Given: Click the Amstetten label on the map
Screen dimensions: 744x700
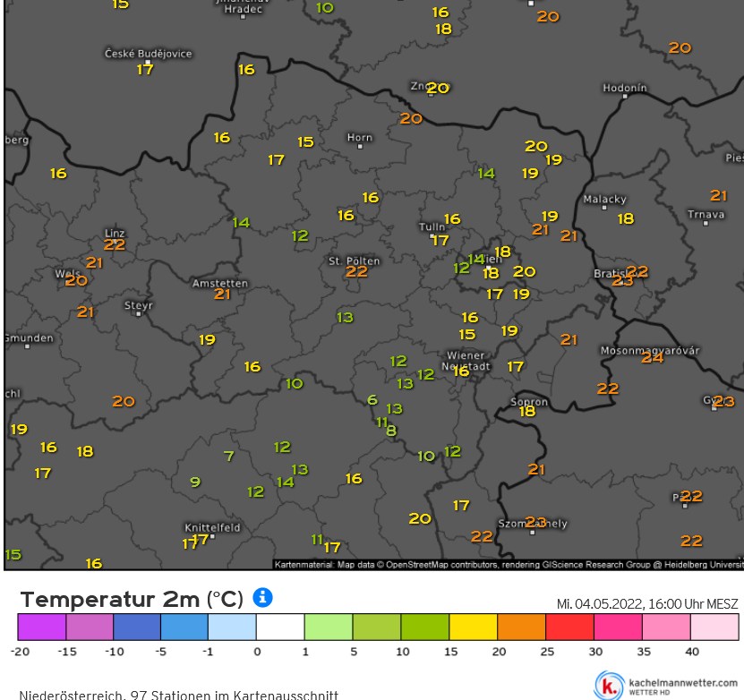Looking at the screenshot, I should point(220,283).
